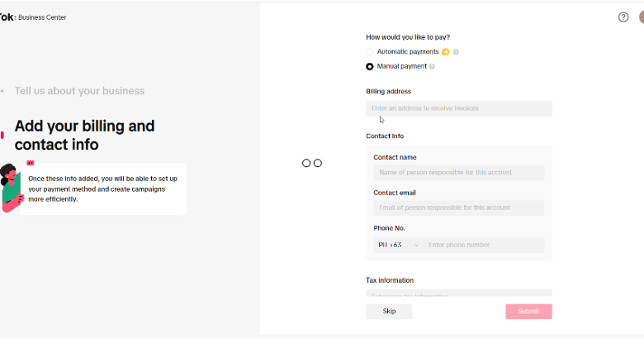Click the TikTok Business Center logo
This screenshot has height=339, width=644.
pyautogui.click(x=33, y=17)
